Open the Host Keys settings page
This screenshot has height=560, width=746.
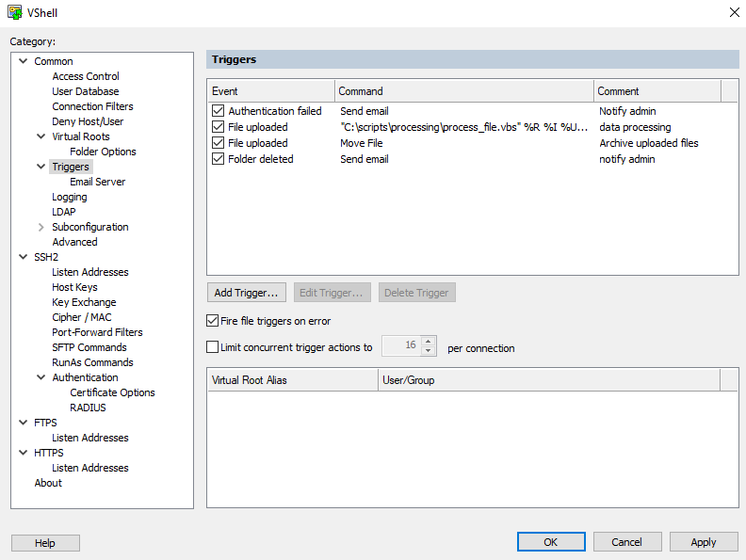[74, 287]
